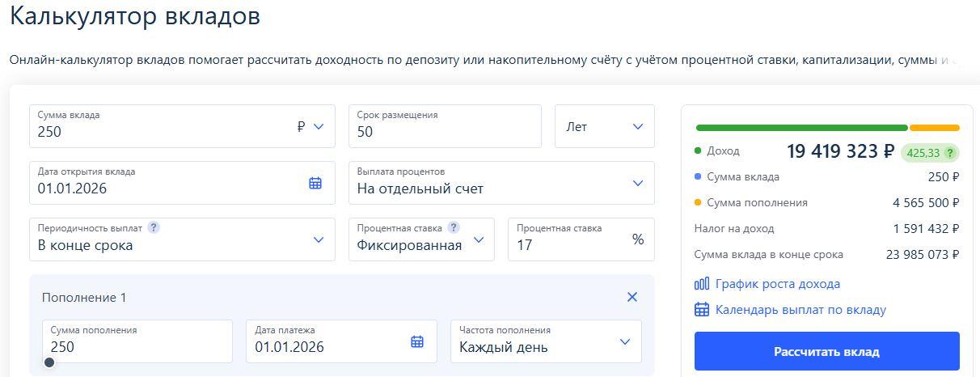Open the Календарь выплат по вкладу link
The height and width of the screenshot is (377, 980).
[x=800, y=310]
